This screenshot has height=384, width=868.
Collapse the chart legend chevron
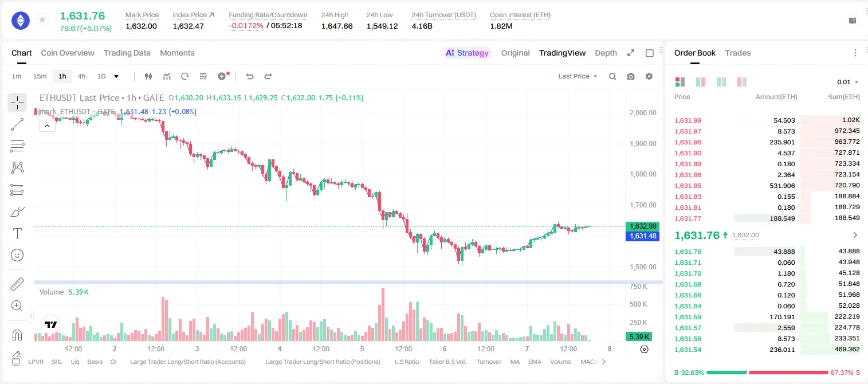[x=47, y=126]
